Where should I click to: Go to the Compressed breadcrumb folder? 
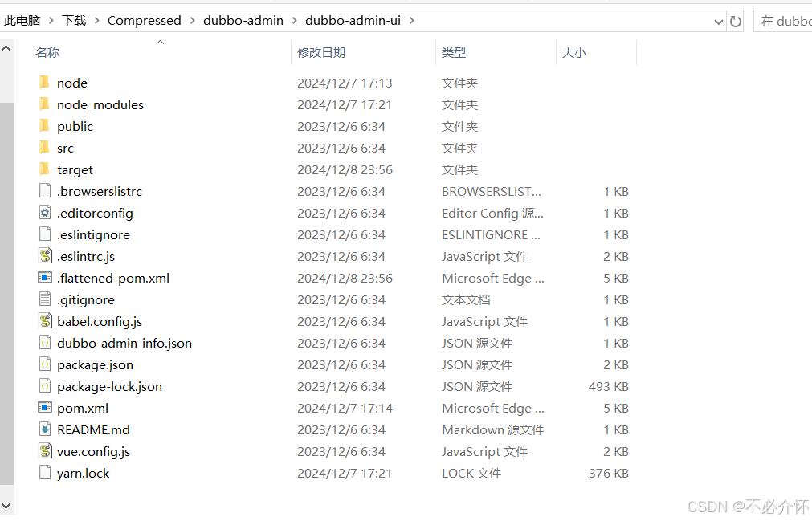coord(145,21)
